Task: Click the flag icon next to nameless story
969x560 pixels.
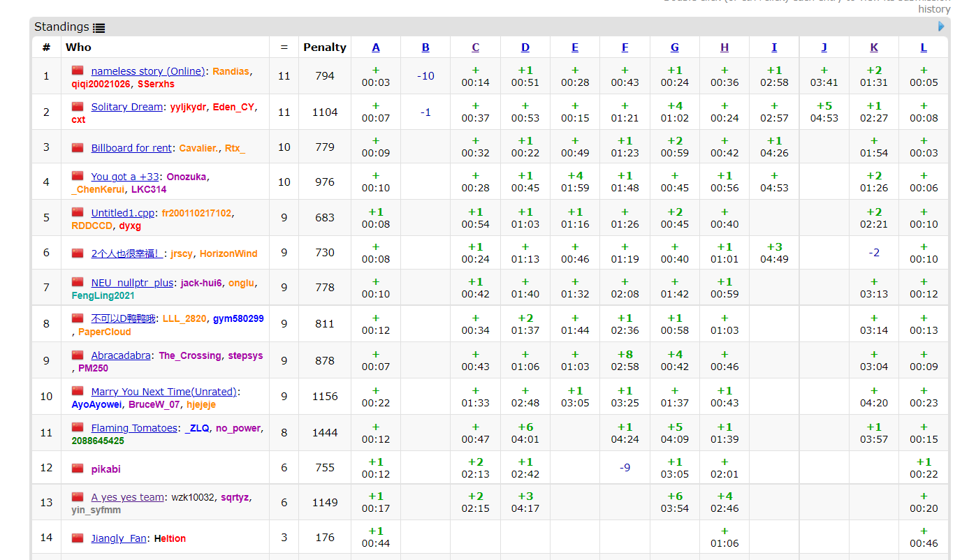Action: click(78, 71)
